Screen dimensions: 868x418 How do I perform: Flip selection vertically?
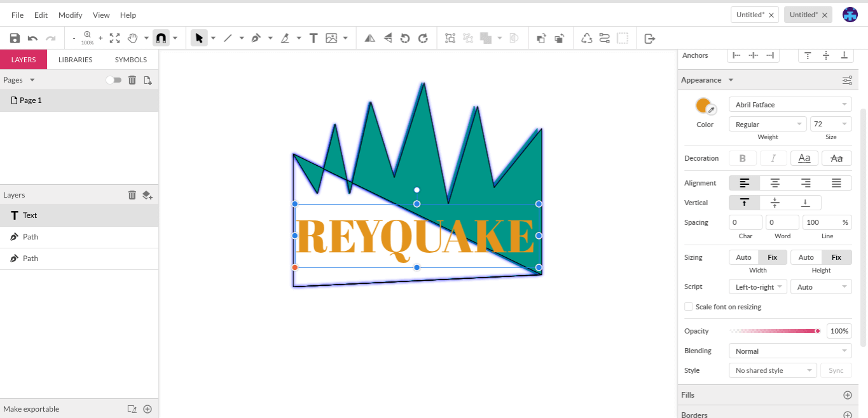387,38
